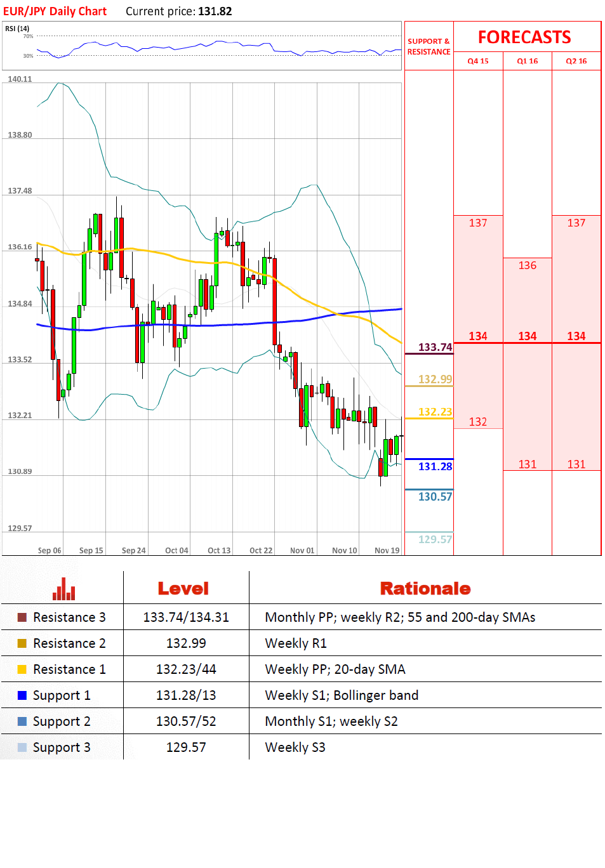
Task: Click the Oct 13 date axis label
Action: pos(219,551)
